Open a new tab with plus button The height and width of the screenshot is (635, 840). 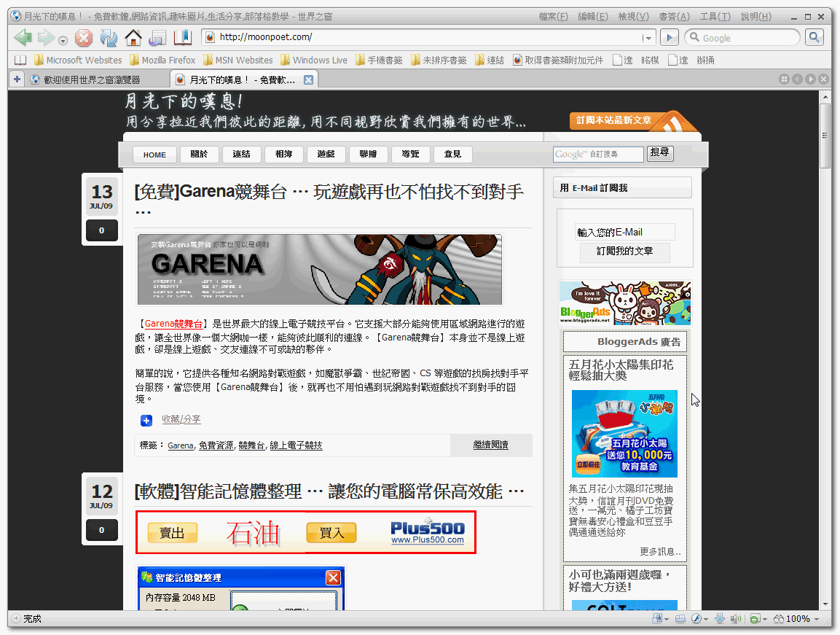pos(17,79)
